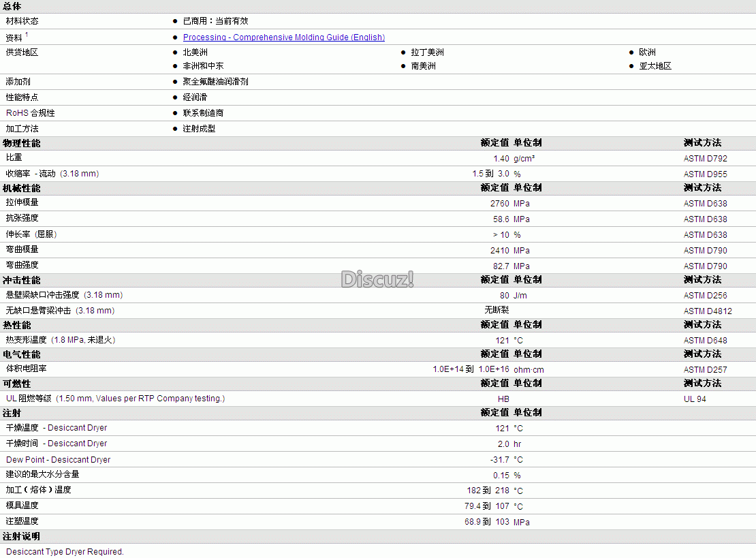Click the ASTM D648 test method
Screen dimensions: 756x558
click(x=705, y=341)
